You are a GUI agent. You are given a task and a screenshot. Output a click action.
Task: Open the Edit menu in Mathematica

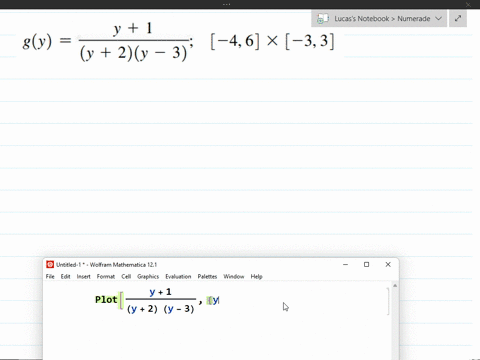[65, 276]
